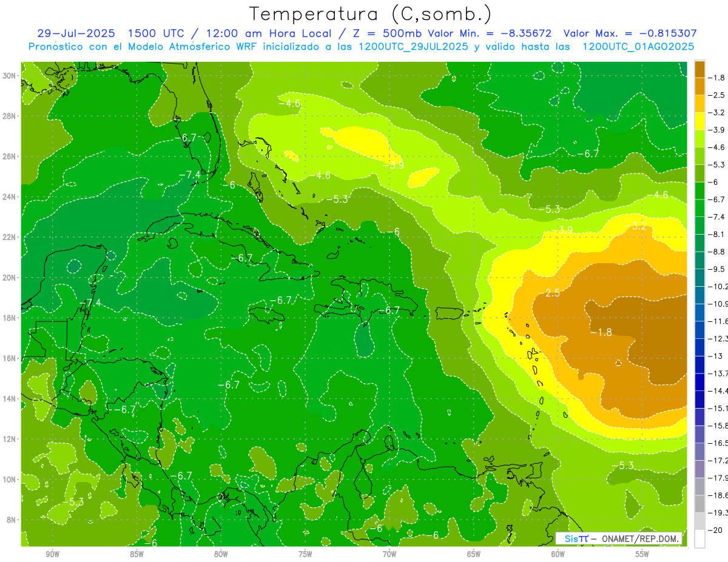Click the "85W" longitude axis label
Viewport: 728px width, 562px height.
point(136,555)
